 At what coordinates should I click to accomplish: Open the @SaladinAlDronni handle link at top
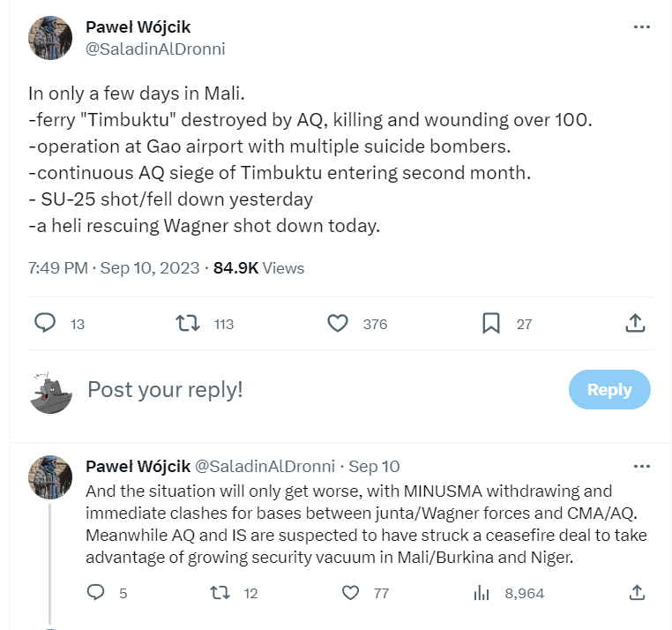(155, 49)
